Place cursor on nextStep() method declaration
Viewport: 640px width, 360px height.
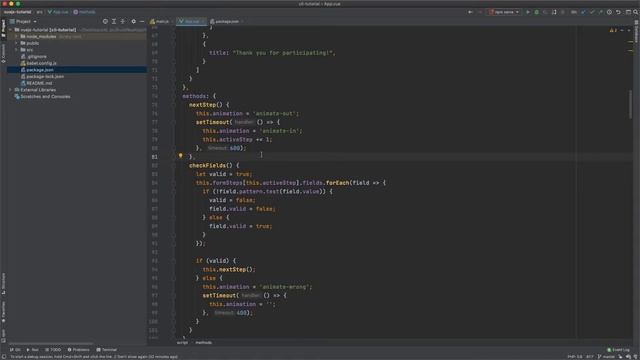pos(202,105)
